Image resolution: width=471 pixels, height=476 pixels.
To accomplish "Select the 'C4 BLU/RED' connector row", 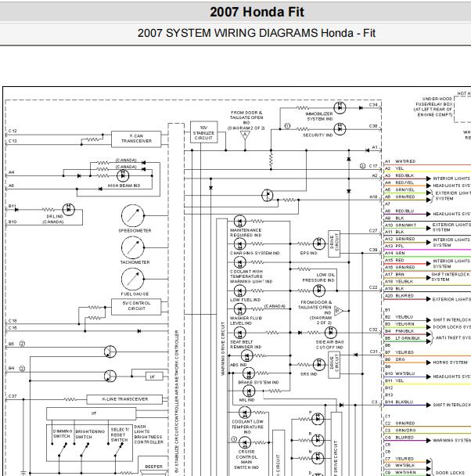I will (428, 438).
